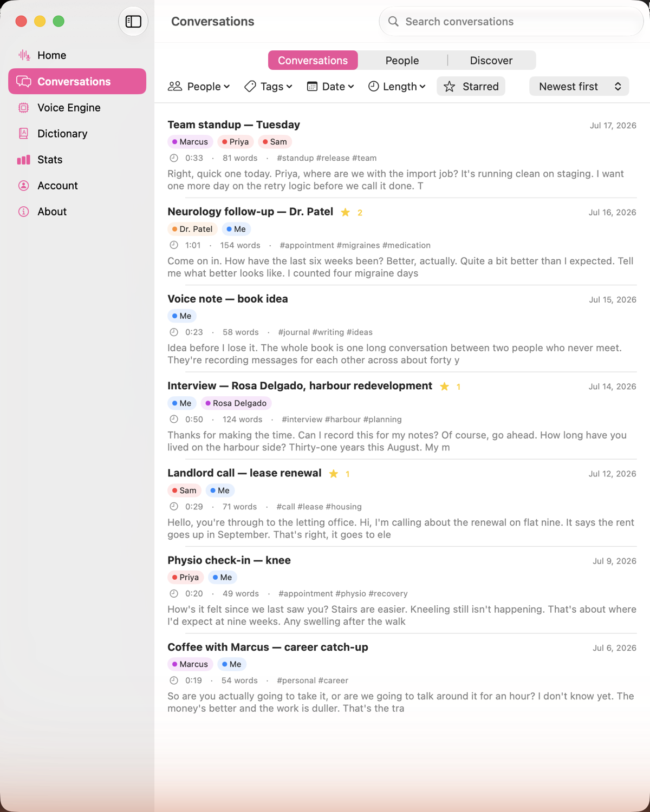Click the Rosa Delgado purple person tag
The width and height of the screenshot is (650, 812).
236,403
